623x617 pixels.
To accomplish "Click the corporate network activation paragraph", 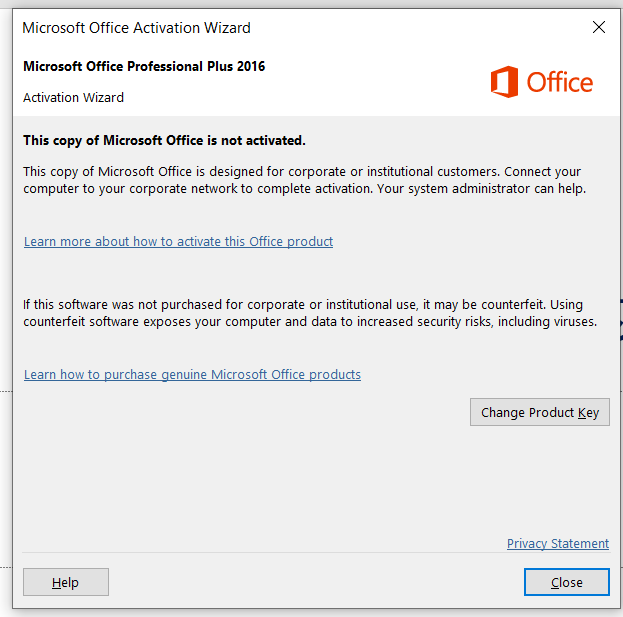I will 305,180.
